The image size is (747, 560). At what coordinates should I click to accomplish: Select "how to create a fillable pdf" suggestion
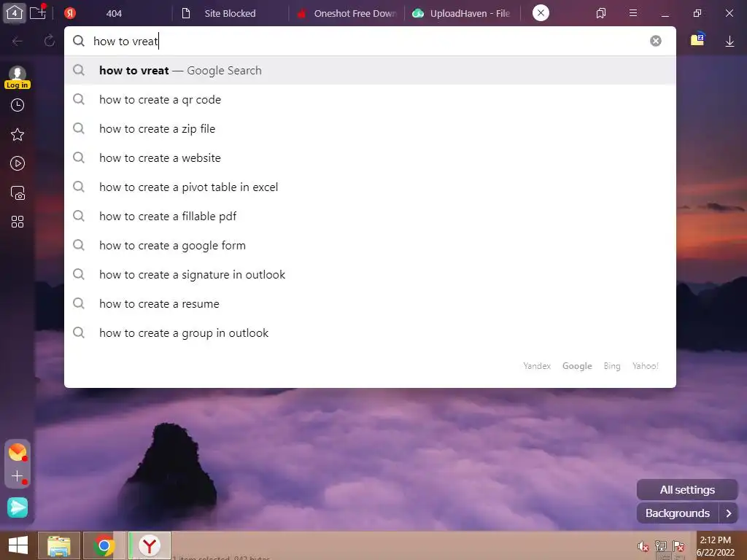point(370,216)
